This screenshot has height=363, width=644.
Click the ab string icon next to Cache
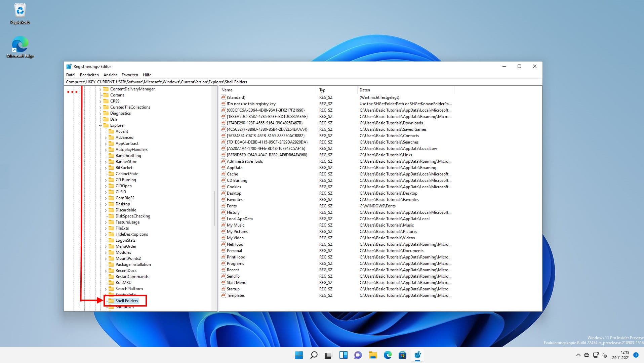click(x=223, y=174)
